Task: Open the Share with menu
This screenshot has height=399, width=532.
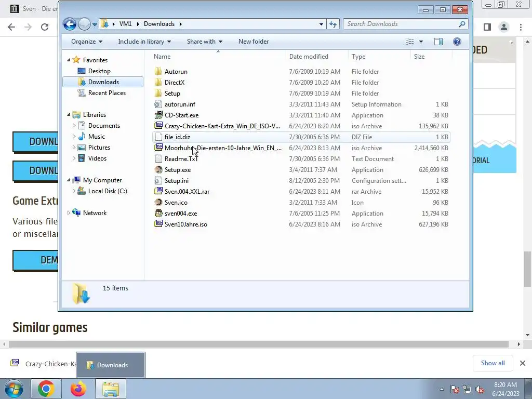Action: click(205, 42)
